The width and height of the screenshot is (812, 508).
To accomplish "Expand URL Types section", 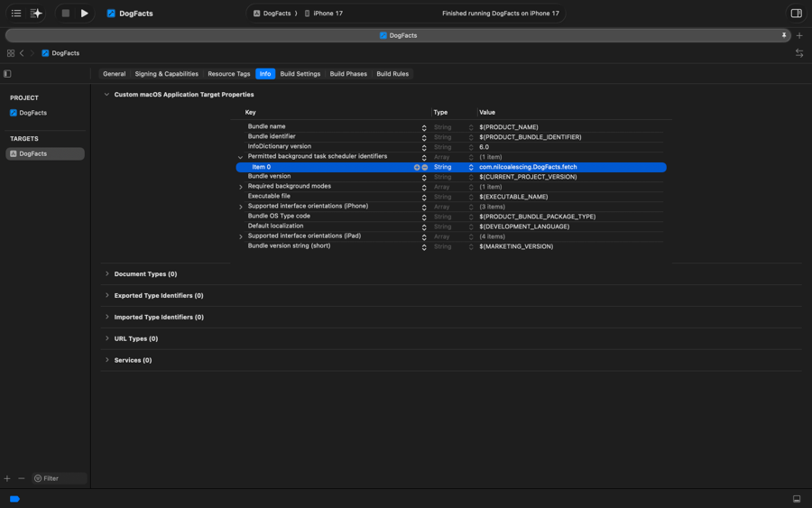I will tap(106, 338).
